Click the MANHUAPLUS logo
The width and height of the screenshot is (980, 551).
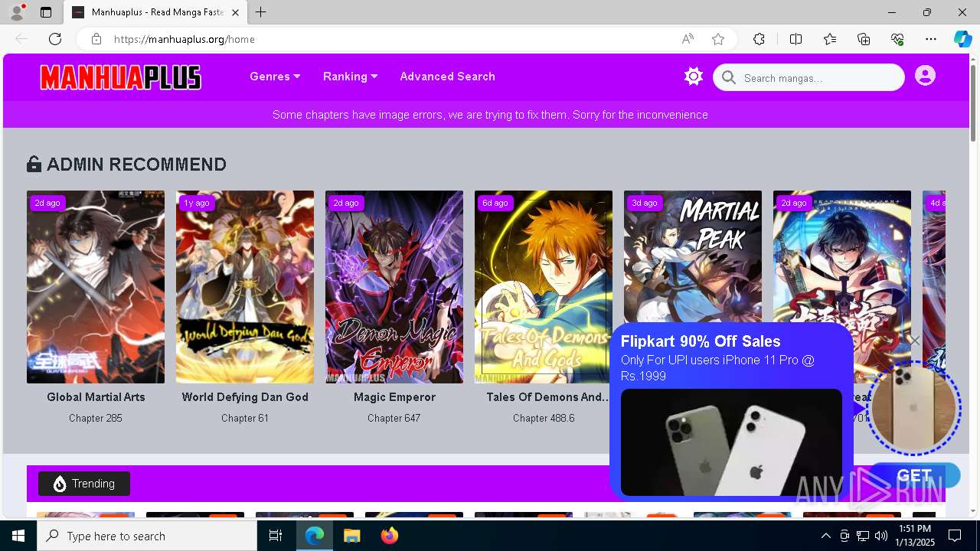[x=120, y=77]
